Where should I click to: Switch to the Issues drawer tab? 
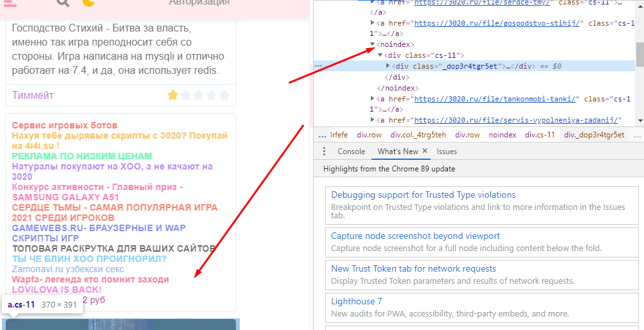(x=447, y=152)
